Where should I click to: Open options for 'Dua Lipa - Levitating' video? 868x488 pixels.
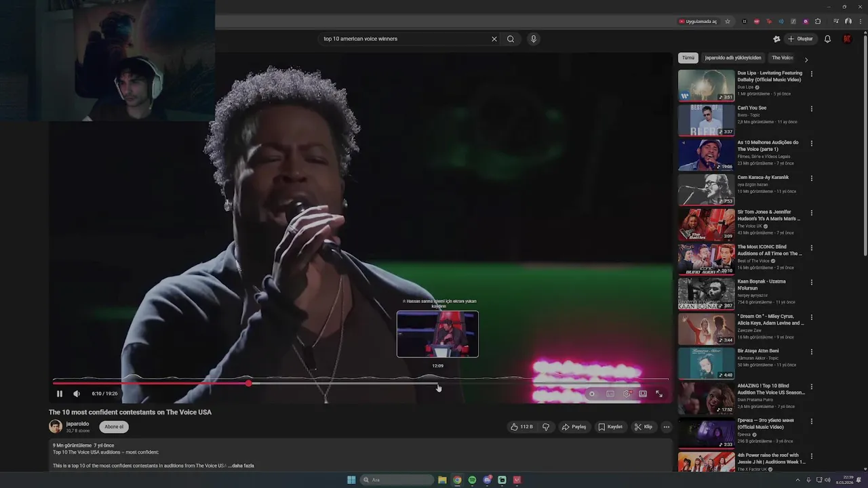(x=812, y=74)
